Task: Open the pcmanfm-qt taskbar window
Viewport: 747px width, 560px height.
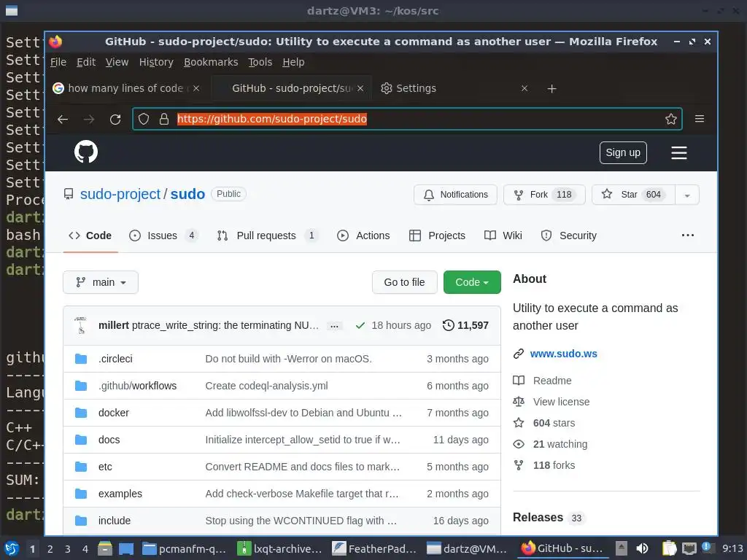Action: coord(184,548)
